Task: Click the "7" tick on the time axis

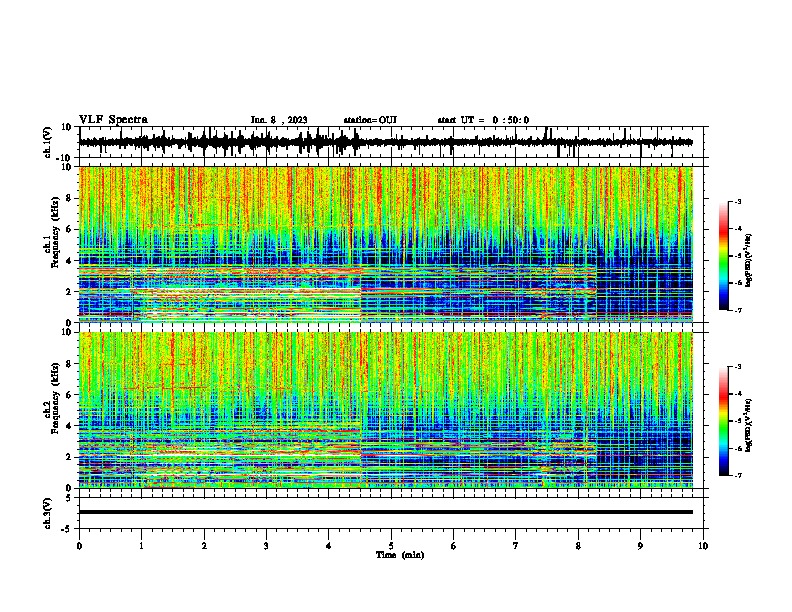Action: [x=516, y=546]
